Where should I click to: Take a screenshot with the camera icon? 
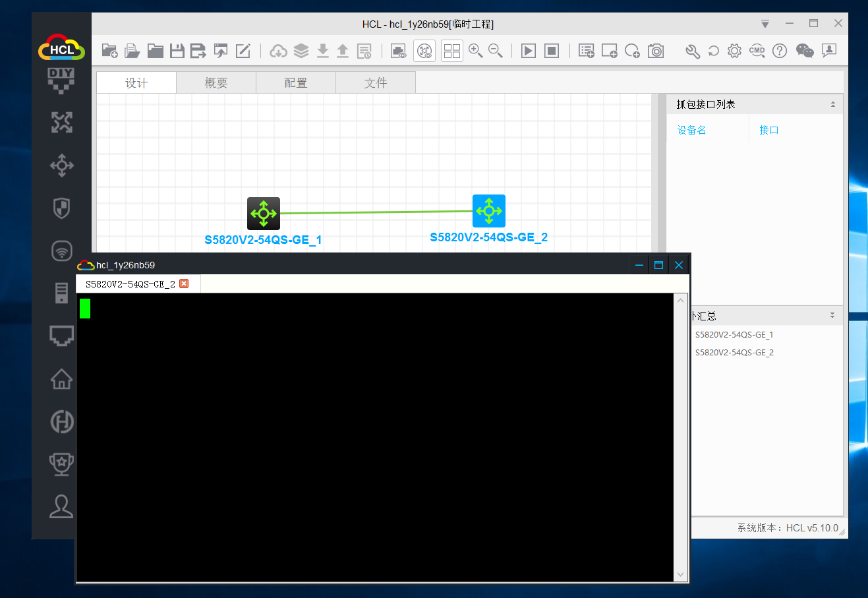pyautogui.click(x=656, y=51)
